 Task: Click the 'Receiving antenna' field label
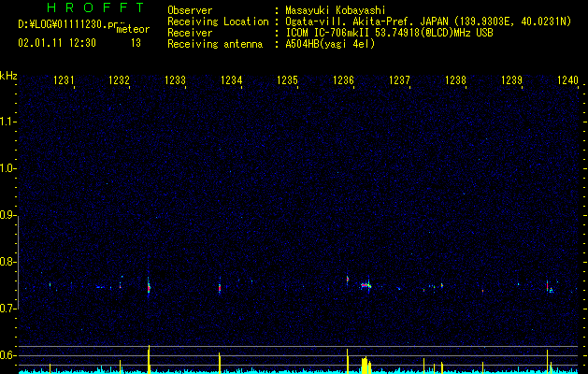coord(215,44)
